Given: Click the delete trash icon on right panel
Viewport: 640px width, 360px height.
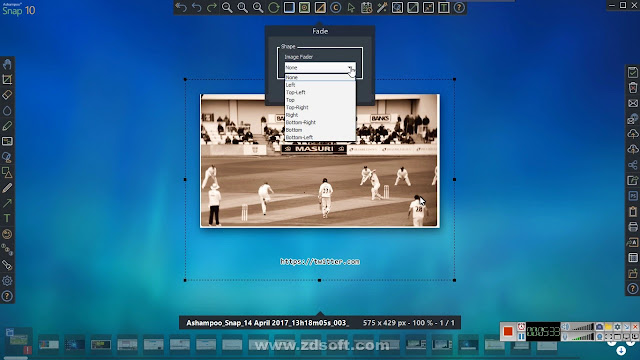Looking at the screenshot, I should tap(633, 88).
